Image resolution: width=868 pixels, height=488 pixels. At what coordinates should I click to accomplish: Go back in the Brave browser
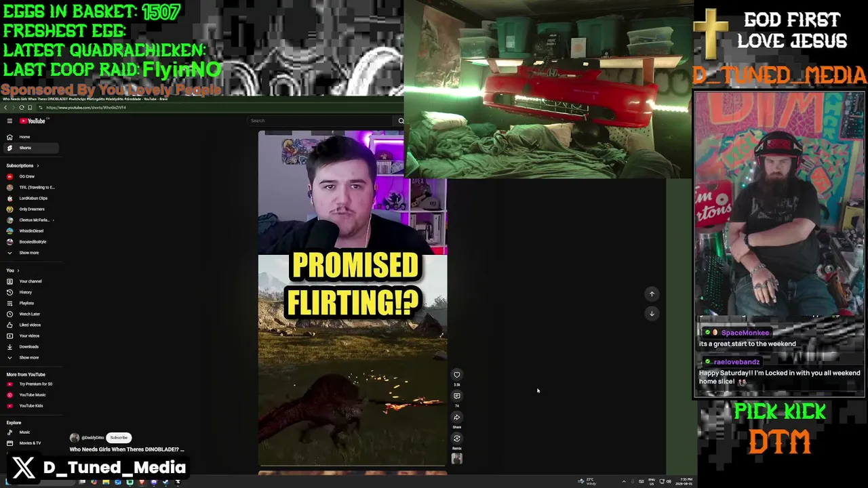tap(5, 108)
